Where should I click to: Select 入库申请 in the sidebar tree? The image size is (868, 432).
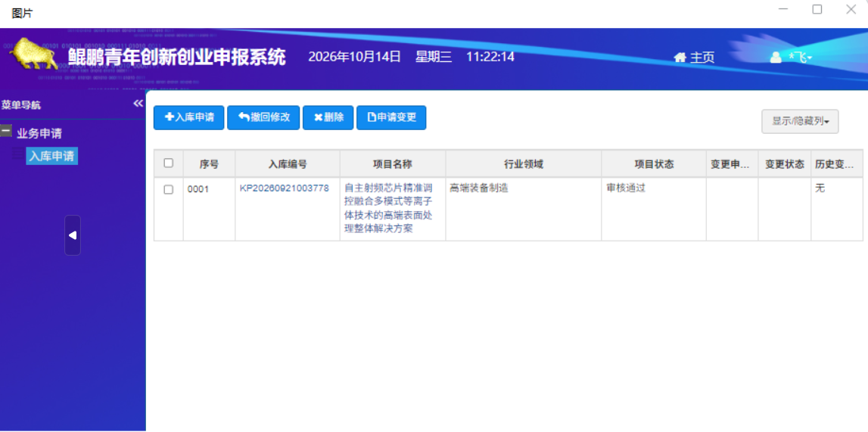pyautogui.click(x=51, y=156)
